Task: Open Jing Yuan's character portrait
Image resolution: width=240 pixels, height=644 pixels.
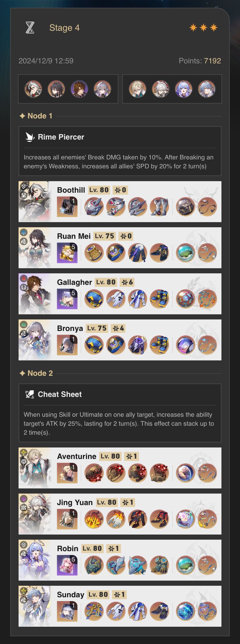Action: point(35,514)
